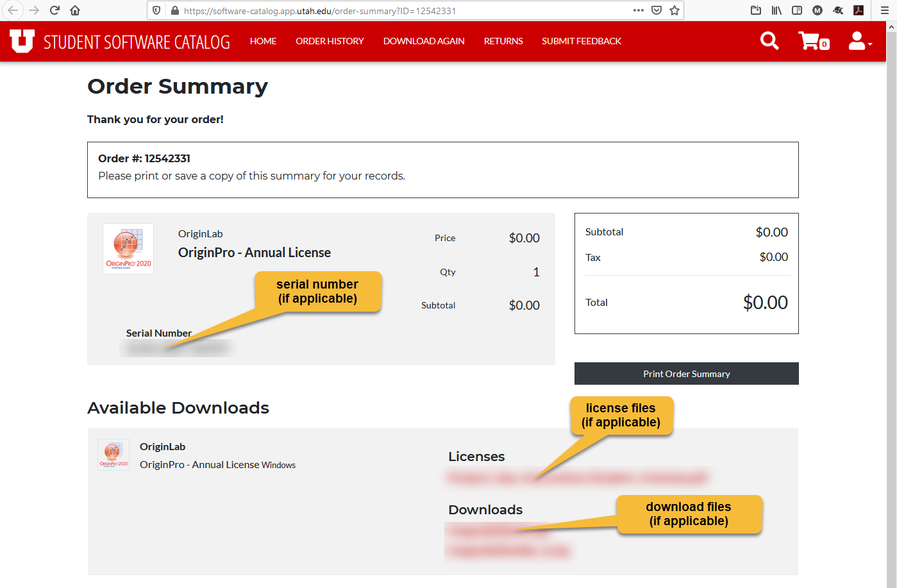897x588 pixels.
Task: View site security lock details
Action: coord(174,10)
